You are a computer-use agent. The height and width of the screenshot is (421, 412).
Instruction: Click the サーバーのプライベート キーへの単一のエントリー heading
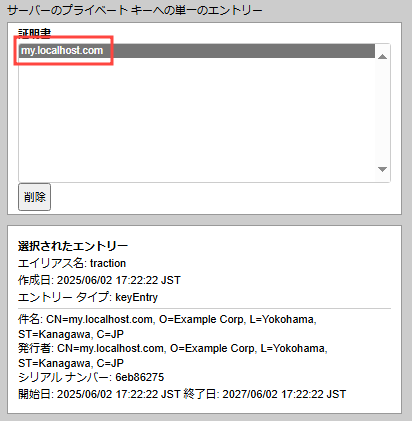click(135, 11)
